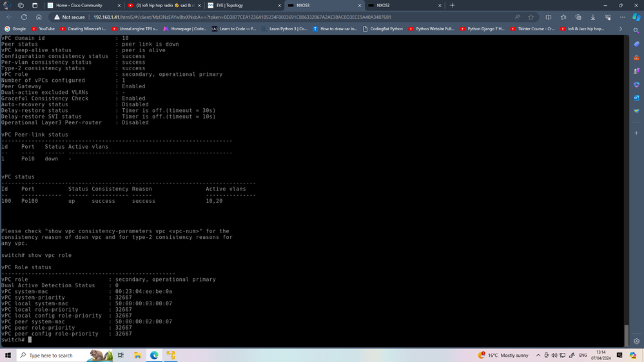Click the terminal prompt cursor
The width and height of the screenshot is (644, 362).
click(30, 340)
